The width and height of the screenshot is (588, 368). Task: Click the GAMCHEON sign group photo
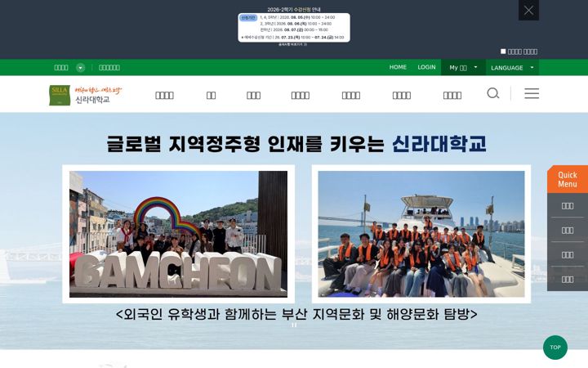tap(179, 234)
